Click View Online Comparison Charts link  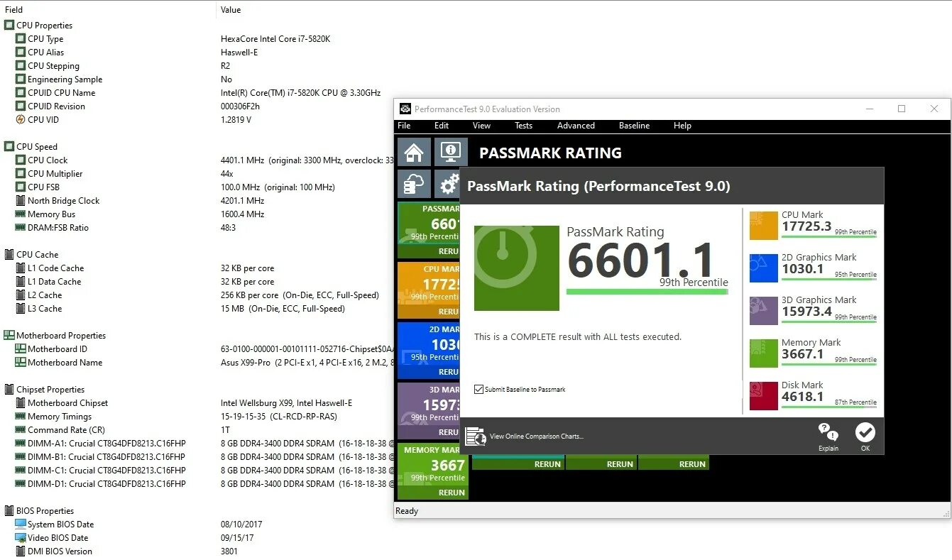point(536,437)
